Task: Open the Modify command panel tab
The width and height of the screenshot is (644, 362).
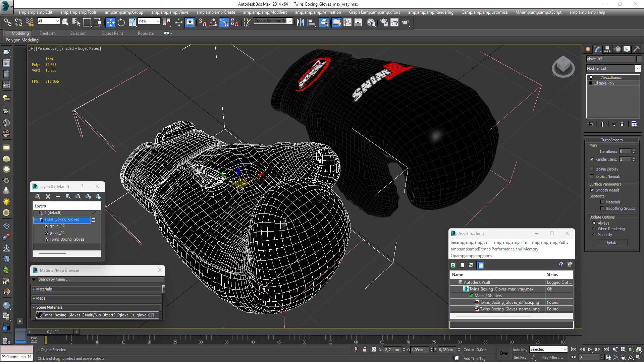Action: [597, 49]
